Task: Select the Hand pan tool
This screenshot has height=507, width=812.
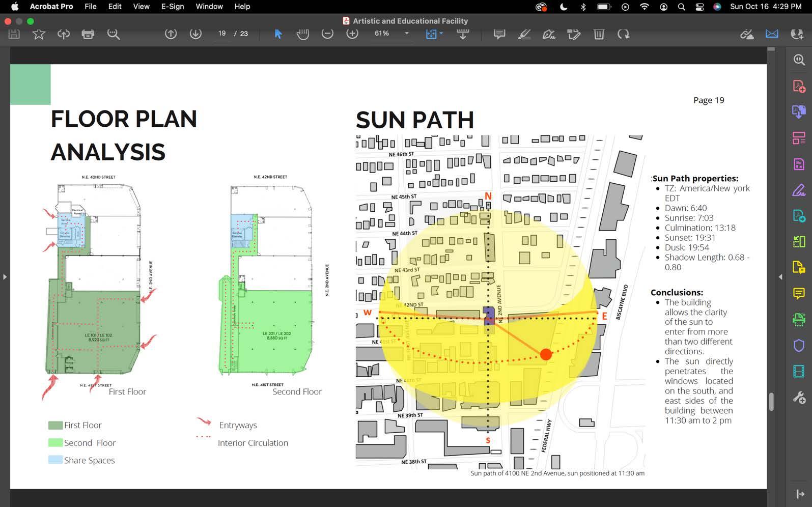Action: coord(303,34)
